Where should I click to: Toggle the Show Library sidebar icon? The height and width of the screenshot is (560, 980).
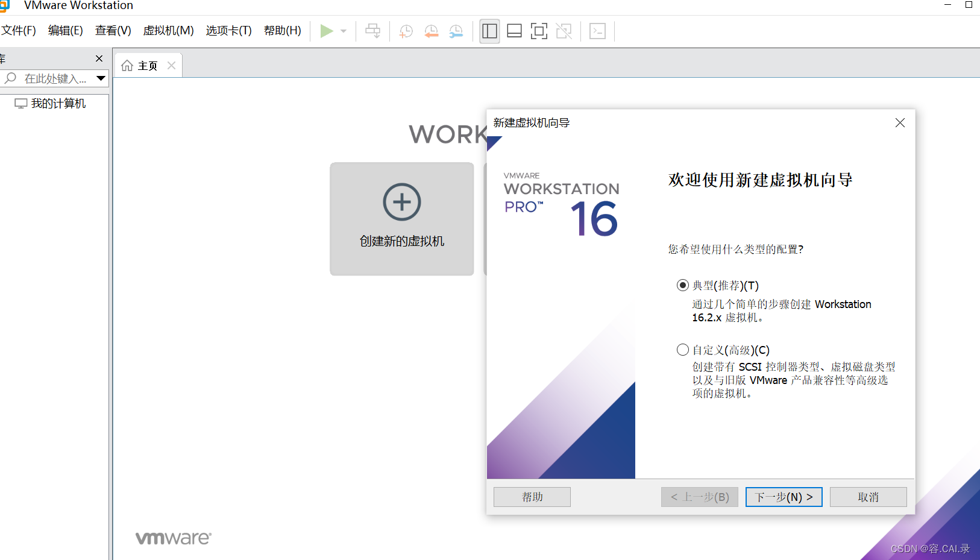pos(490,31)
